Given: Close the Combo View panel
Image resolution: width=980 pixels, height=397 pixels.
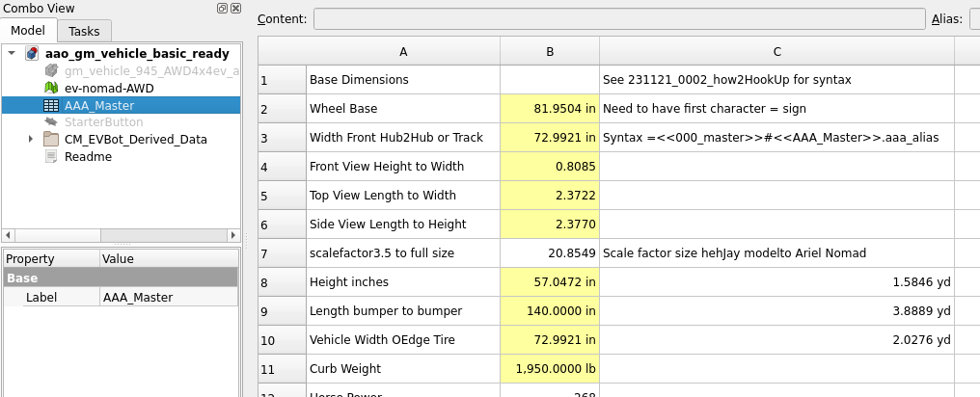Looking at the screenshot, I should (x=236, y=8).
